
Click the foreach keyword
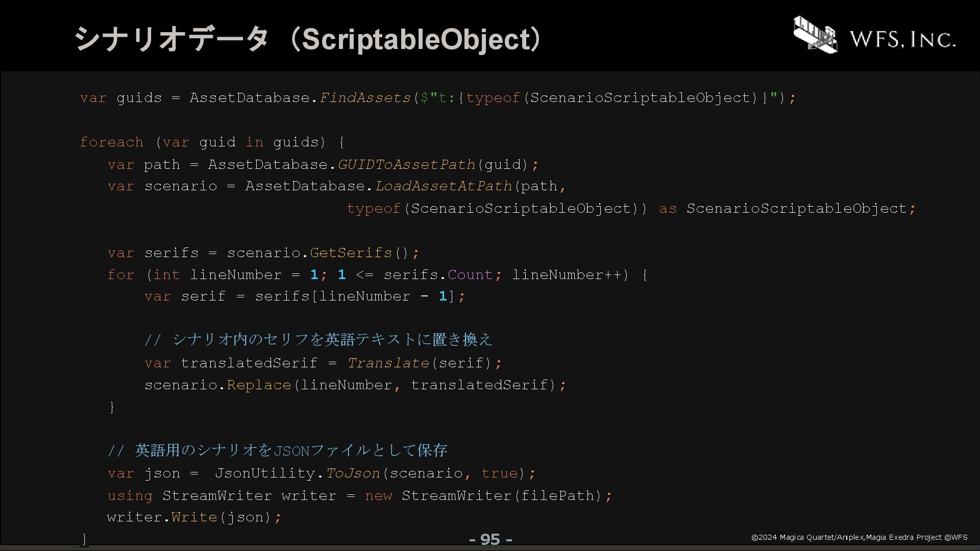point(111,142)
